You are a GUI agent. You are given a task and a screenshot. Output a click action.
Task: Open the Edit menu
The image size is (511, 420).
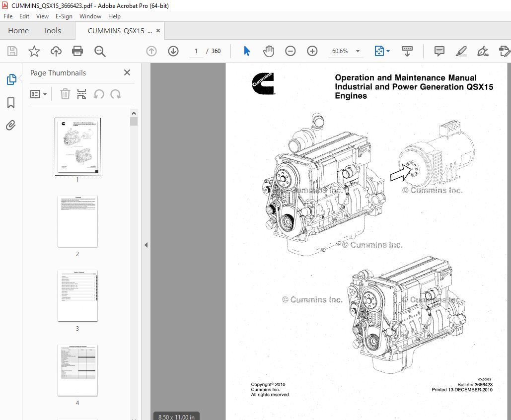tap(24, 16)
